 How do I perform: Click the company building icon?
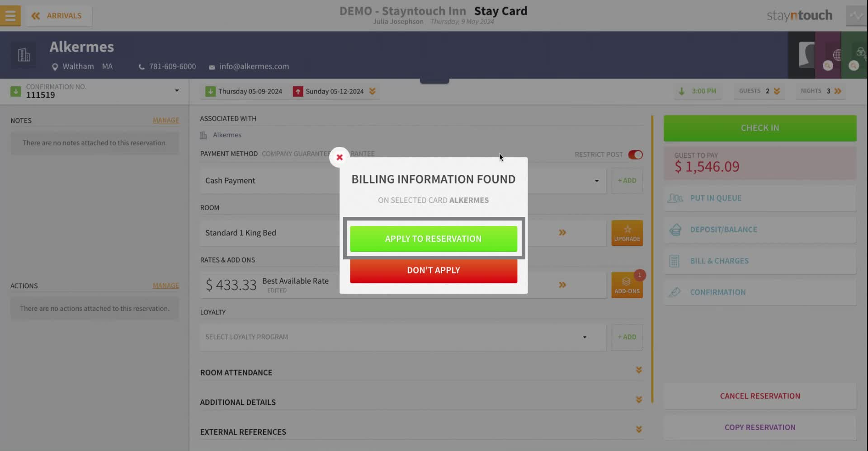pos(24,55)
